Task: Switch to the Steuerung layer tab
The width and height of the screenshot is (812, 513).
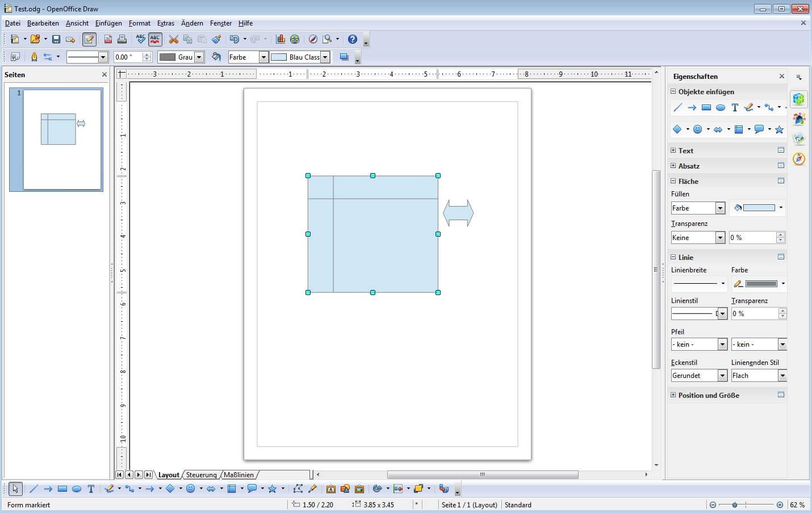Action: coord(201,475)
